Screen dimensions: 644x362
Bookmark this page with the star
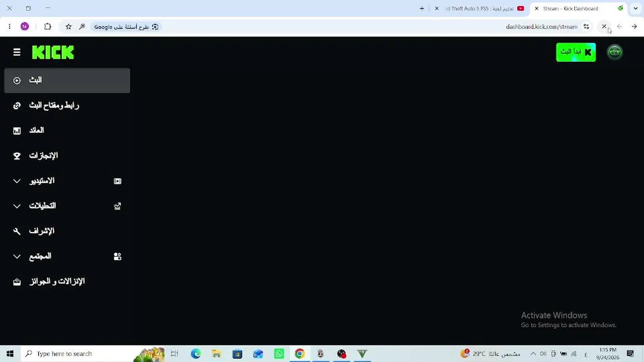click(68, 27)
